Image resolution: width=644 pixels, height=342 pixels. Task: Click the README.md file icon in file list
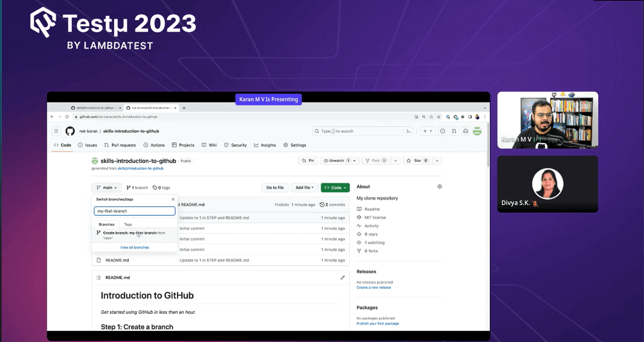(x=99, y=260)
